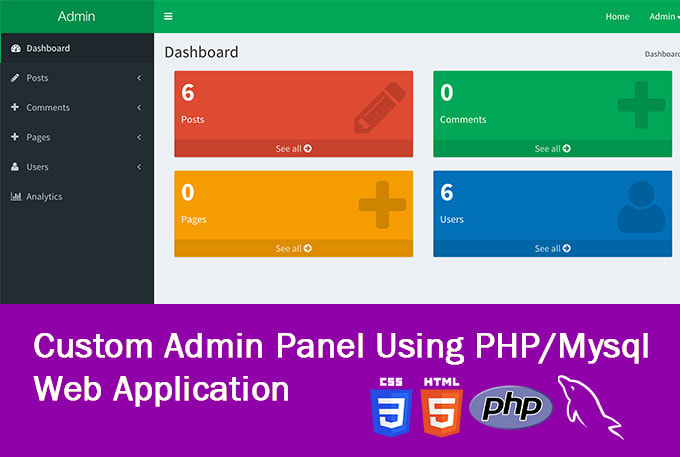The height and width of the screenshot is (457, 680).
Task: Open Analytics in the sidebar menu
Action: pos(77,196)
